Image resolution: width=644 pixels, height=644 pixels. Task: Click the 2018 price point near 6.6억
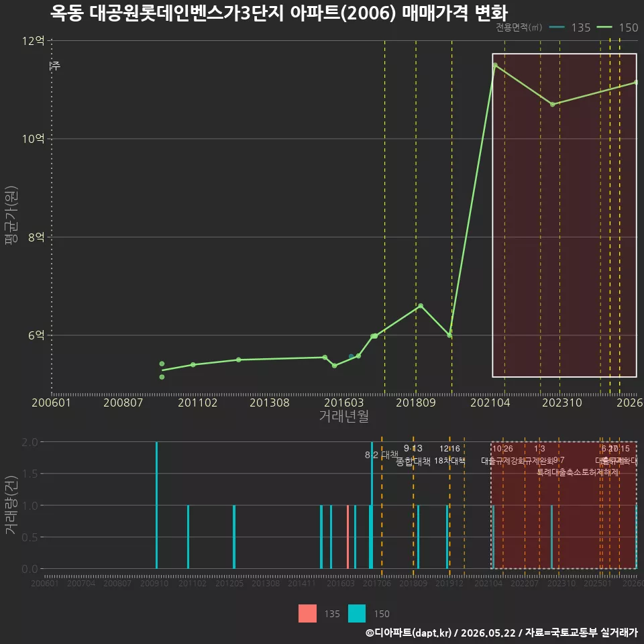tap(421, 306)
